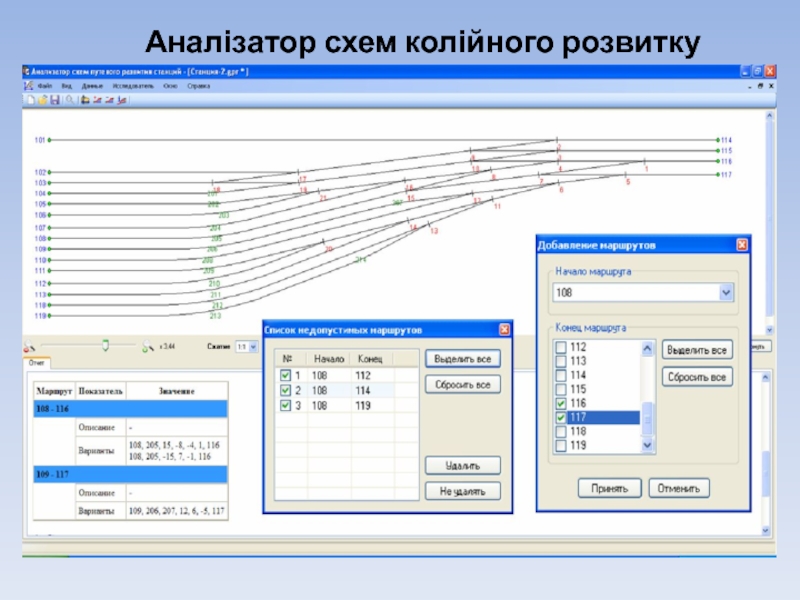Image resolution: width=800 pixels, height=600 pixels.
Task: Click the Save diskette toolbar icon
Action: pos(55,100)
